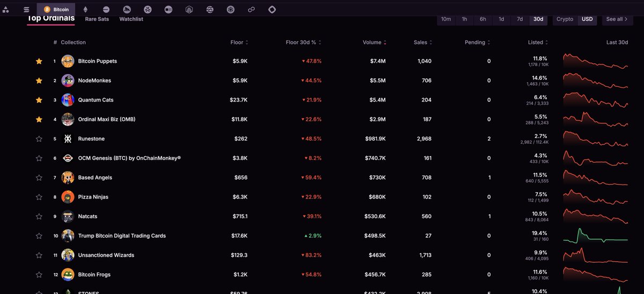Select the three-spoke circle chain icon
This screenshot has width=644, height=294.
[x=148, y=10]
